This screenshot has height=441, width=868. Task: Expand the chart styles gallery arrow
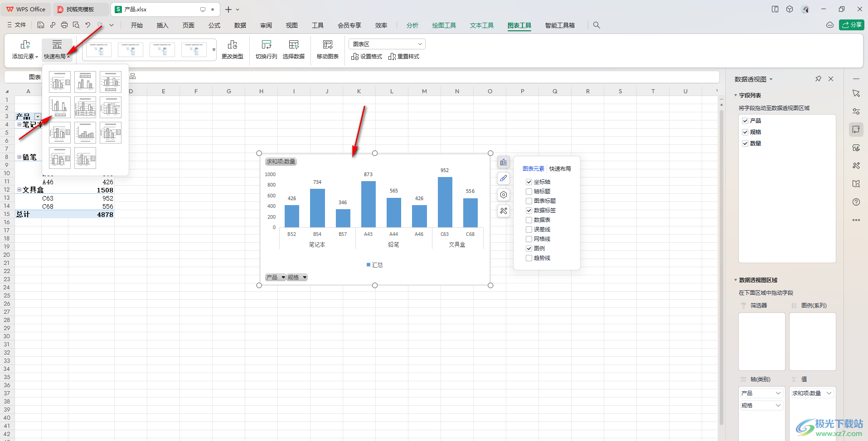pos(214,50)
